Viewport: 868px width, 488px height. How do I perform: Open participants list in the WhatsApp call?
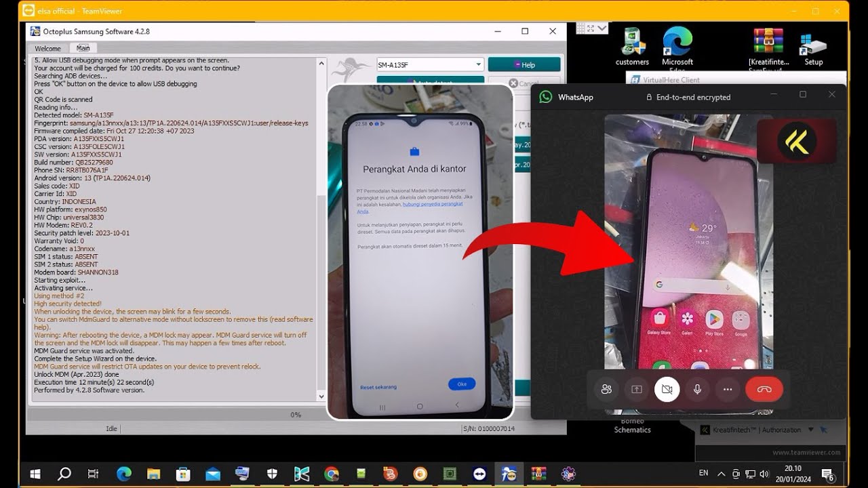(x=606, y=389)
